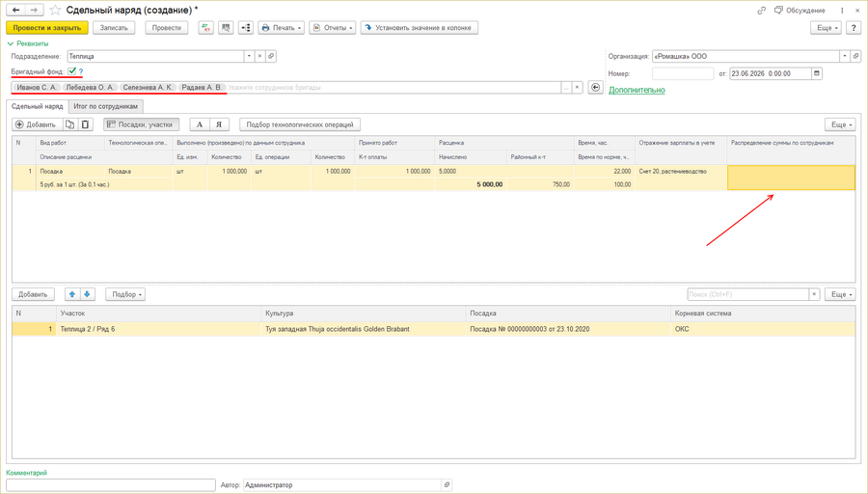Click the Поиск (Ctrl+F) search field

point(747,294)
